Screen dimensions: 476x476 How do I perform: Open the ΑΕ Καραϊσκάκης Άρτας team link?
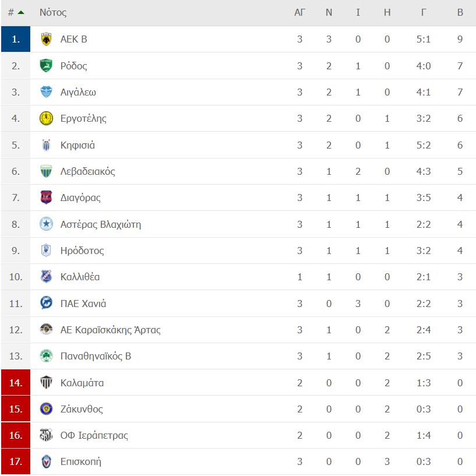111,330
